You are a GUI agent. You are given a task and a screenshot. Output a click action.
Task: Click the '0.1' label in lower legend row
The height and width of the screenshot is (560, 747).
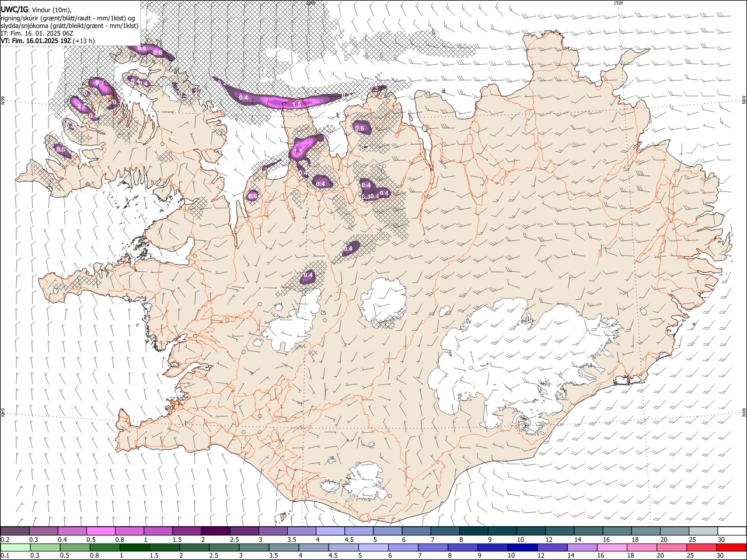click(5, 555)
